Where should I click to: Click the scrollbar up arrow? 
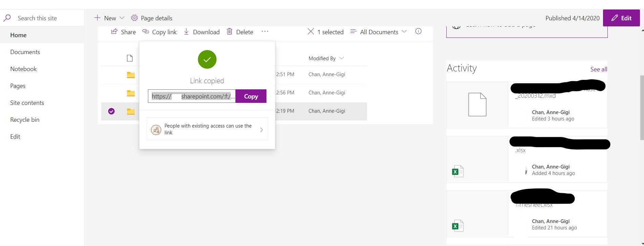[642, 30]
